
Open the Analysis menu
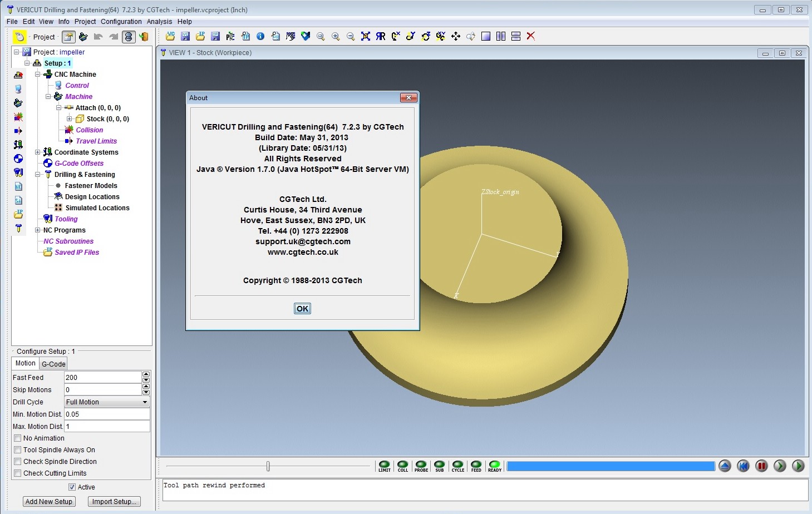(x=159, y=22)
